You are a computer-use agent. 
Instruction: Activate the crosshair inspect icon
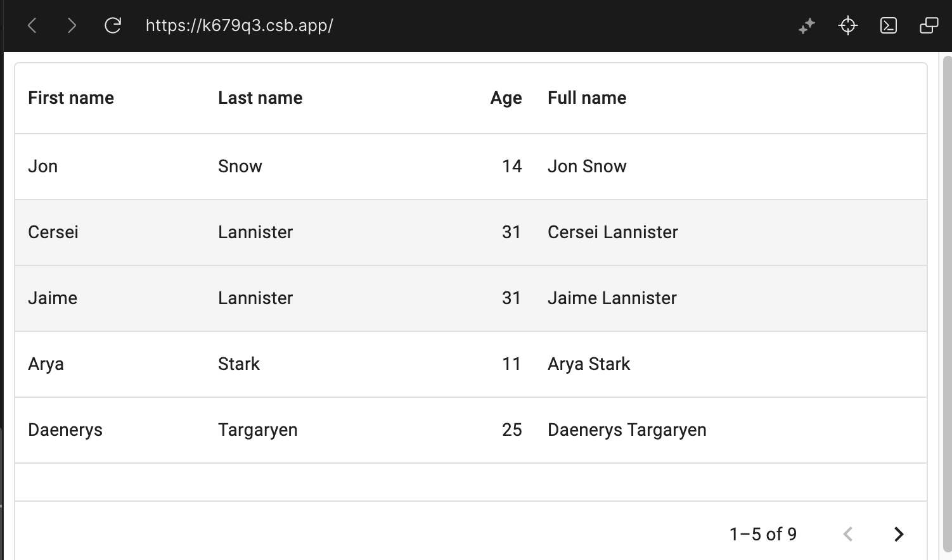click(848, 25)
